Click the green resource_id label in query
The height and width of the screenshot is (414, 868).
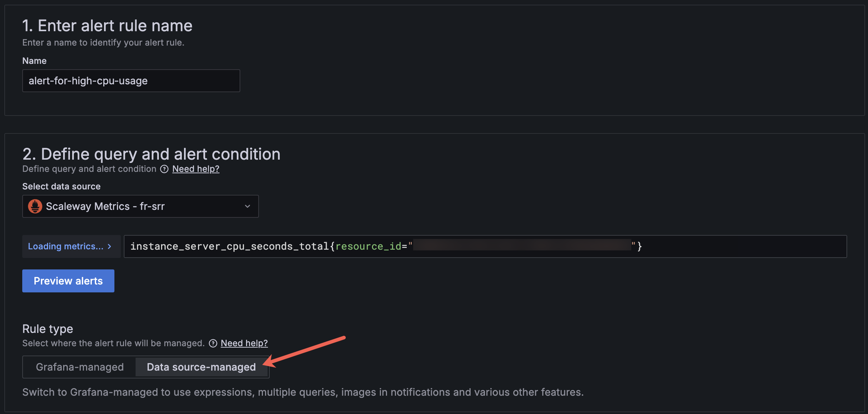click(368, 246)
